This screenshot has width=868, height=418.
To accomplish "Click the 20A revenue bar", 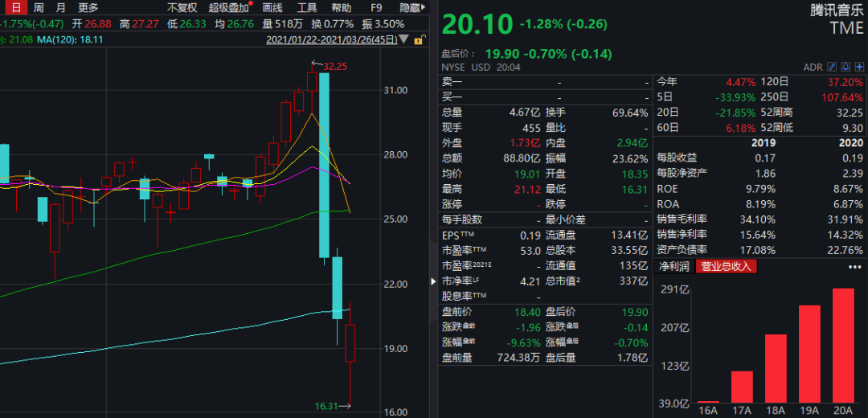I will 843,346.
